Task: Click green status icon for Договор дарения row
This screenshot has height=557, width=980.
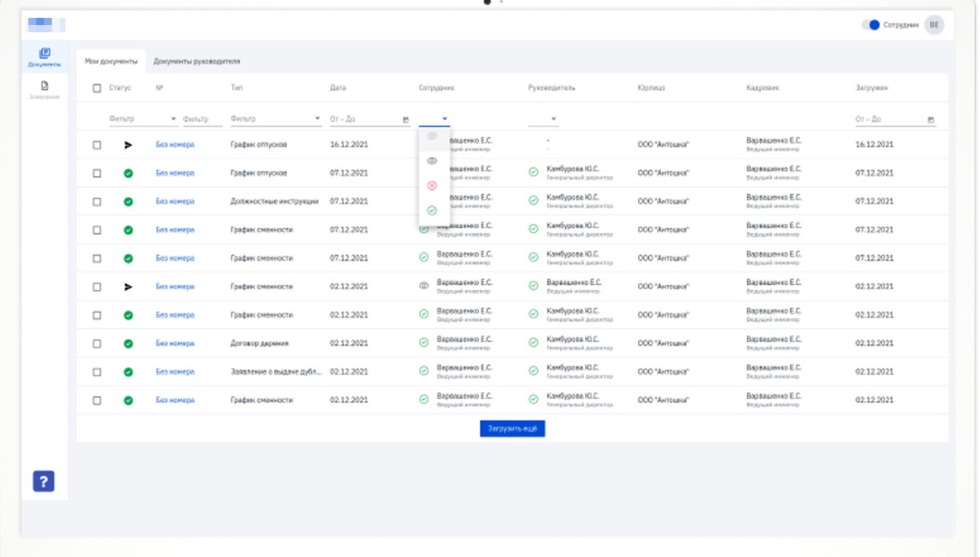Action: point(128,343)
